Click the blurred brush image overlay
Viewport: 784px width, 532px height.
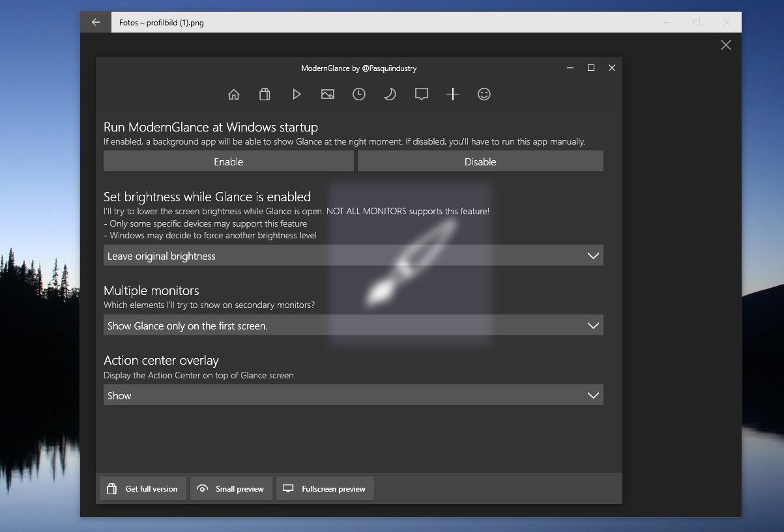click(410, 264)
